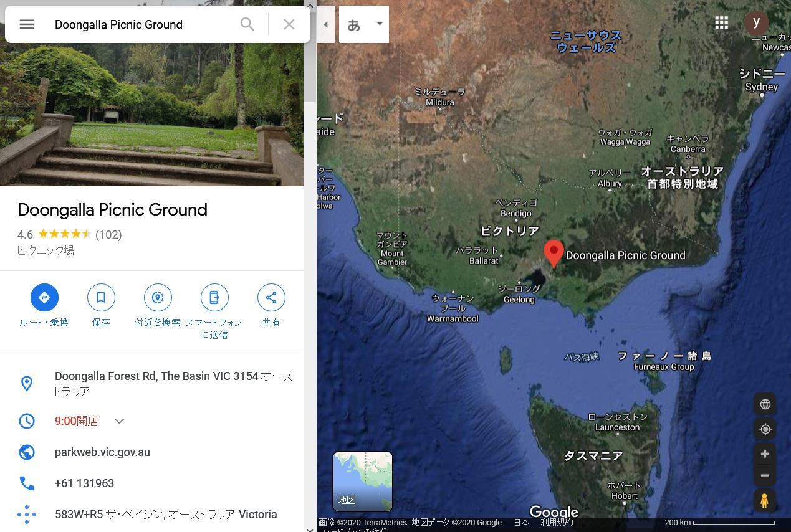Click the あ input method button
This screenshot has width=791, height=532.
[354, 24]
